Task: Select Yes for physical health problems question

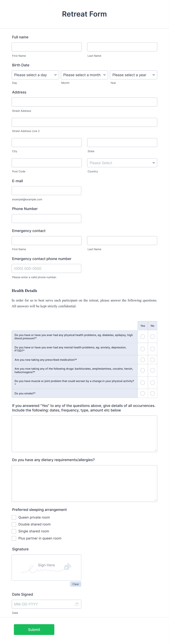Action: coord(142,337)
